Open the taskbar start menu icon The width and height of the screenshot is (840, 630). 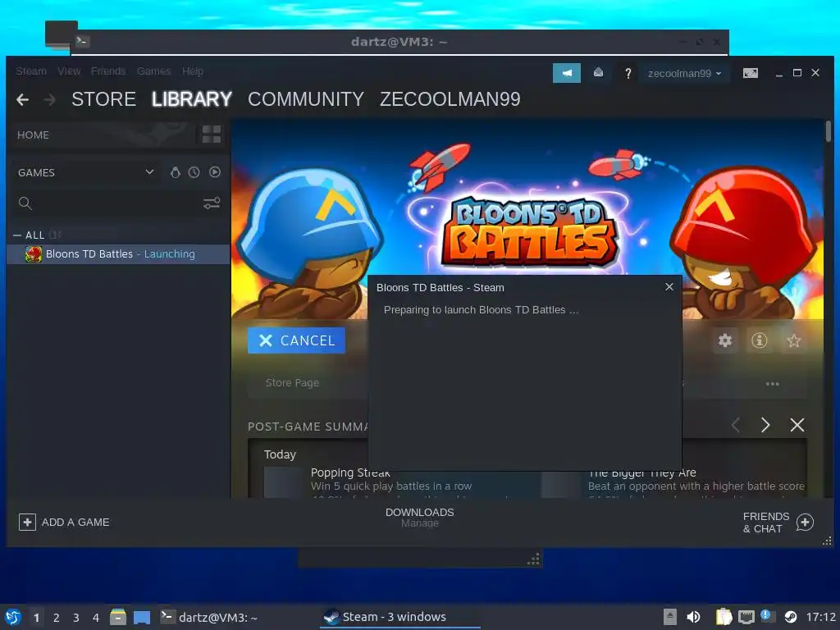pyautogui.click(x=13, y=617)
